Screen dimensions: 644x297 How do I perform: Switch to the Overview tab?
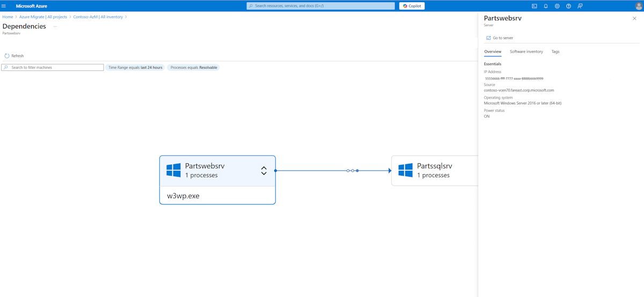[493, 52]
